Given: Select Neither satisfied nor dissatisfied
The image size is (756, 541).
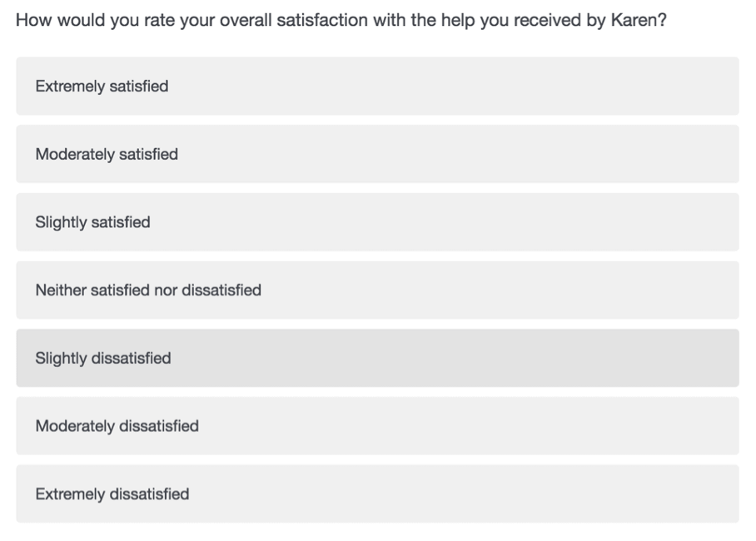Looking at the screenshot, I should click(377, 290).
